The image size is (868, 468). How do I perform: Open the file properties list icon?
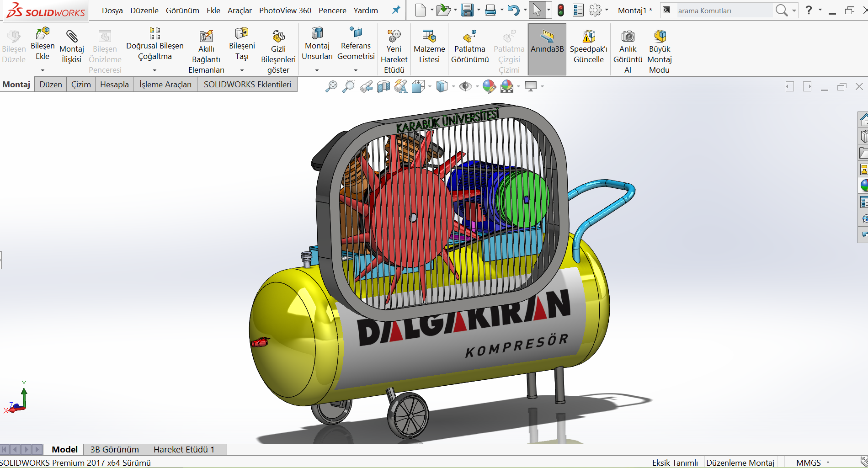click(x=578, y=10)
